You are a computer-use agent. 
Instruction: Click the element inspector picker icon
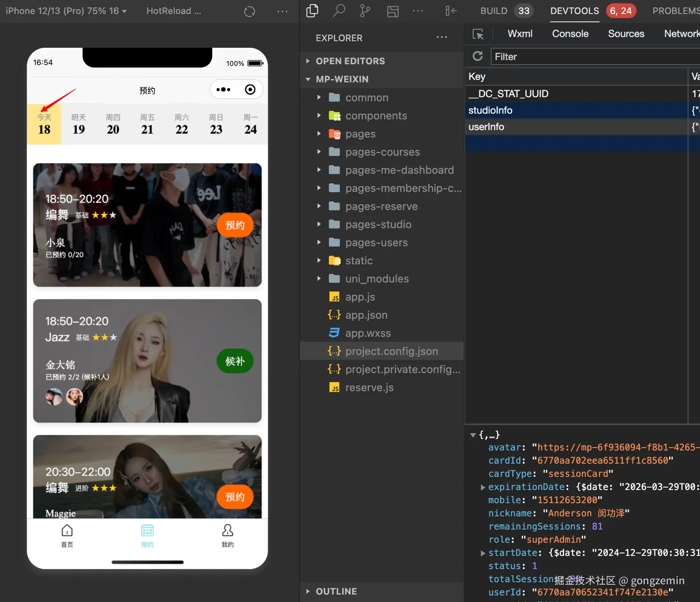pos(478,34)
